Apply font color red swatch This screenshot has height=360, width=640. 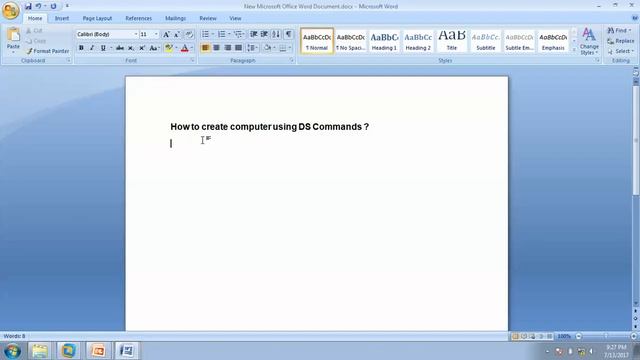(x=184, y=48)
